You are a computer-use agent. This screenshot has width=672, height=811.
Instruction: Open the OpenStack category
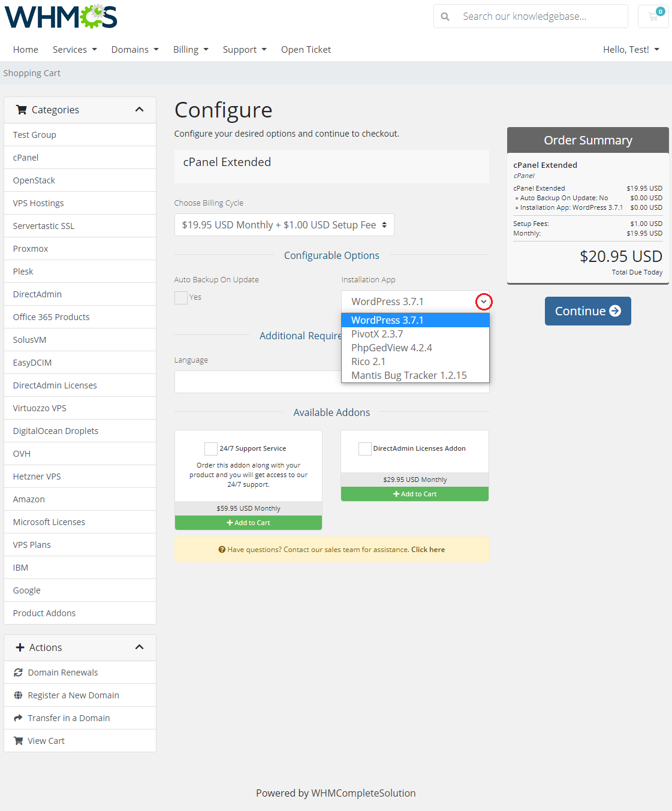point(80,180)
